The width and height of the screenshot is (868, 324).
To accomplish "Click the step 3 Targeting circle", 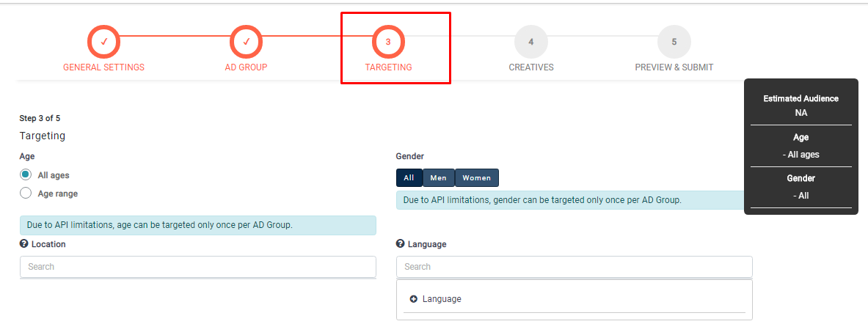I will 388,42.
